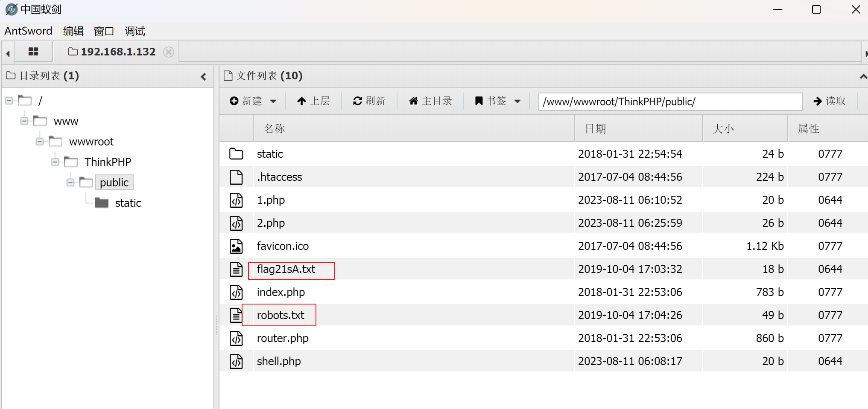
Task: Go up one level with 上层
Action: [x=314, y=101]
